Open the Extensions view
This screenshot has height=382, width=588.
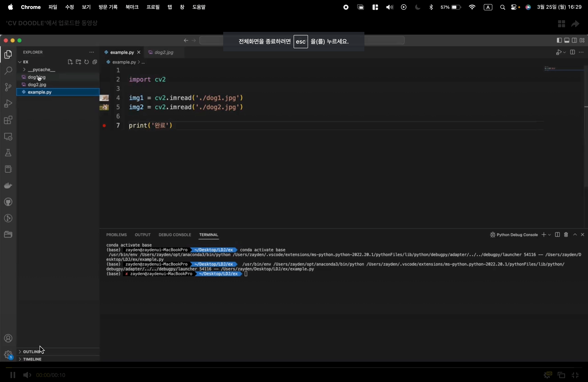(8, 120)
